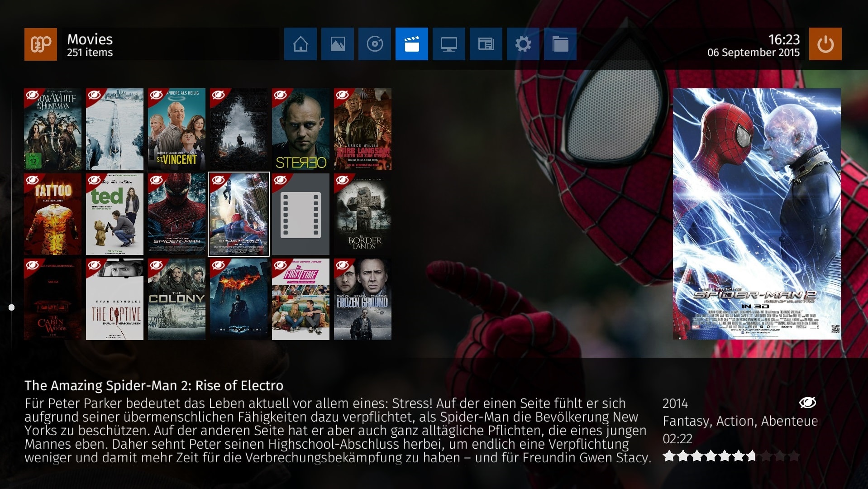Toggle watched eye on The Captive poster

point(94,265)
